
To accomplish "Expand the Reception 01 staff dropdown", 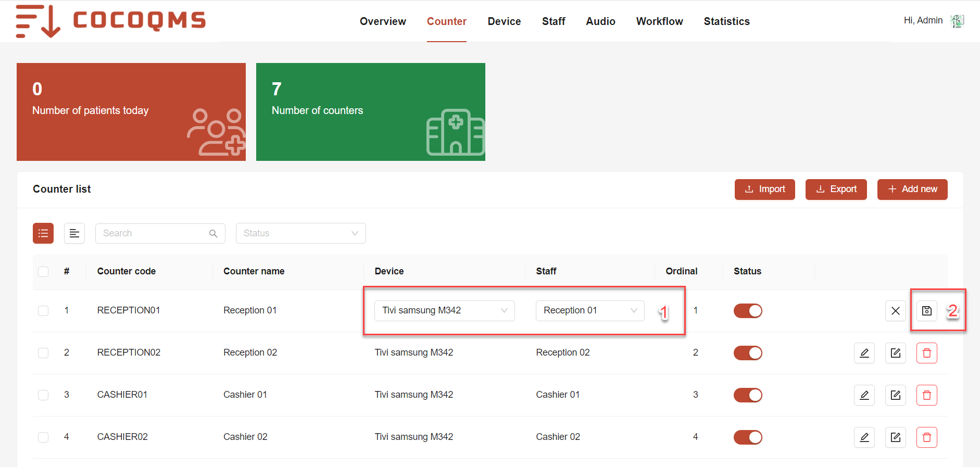I will pos(589,311).
